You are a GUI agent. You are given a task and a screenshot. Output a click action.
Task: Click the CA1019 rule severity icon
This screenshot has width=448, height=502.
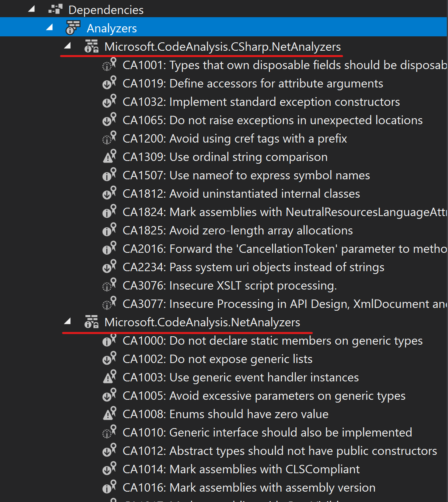click(x=109, y=83)
